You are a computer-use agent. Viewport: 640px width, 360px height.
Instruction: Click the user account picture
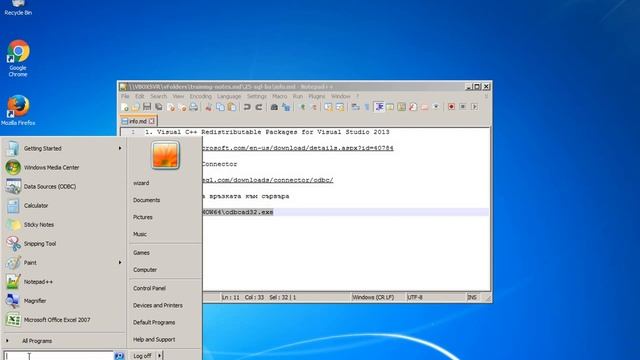165,155
